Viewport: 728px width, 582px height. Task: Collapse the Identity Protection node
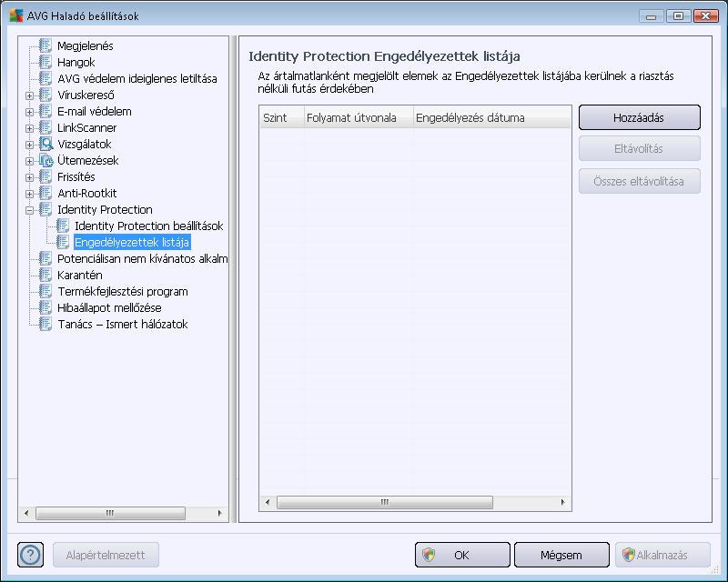pos(30,210)
